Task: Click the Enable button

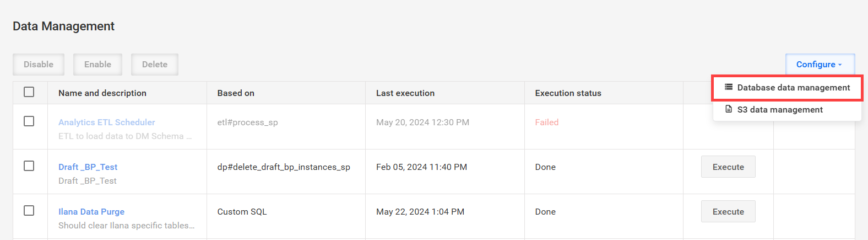Action: pos(98,65)
